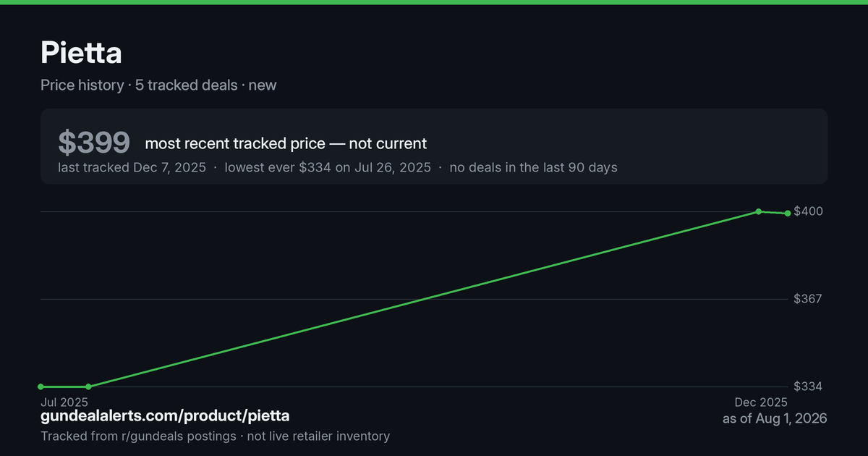868x456 pixels.
Task: Click the $334 axis label
Action: (x=808, y=387)
